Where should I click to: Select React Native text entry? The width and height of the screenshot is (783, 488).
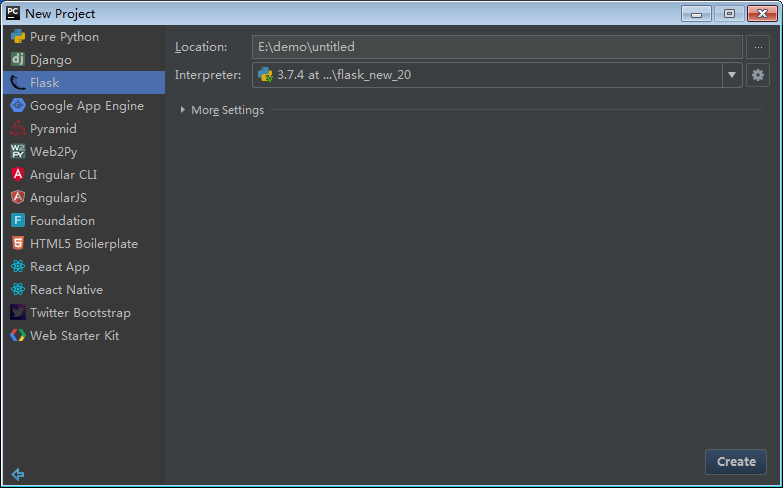click(x=66, y=290)
